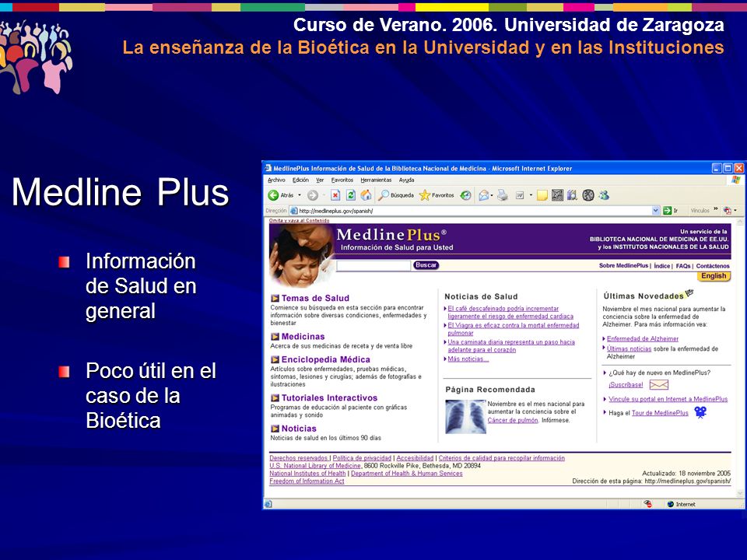Click the scrollbar up arrow of the page

[740, 222]
